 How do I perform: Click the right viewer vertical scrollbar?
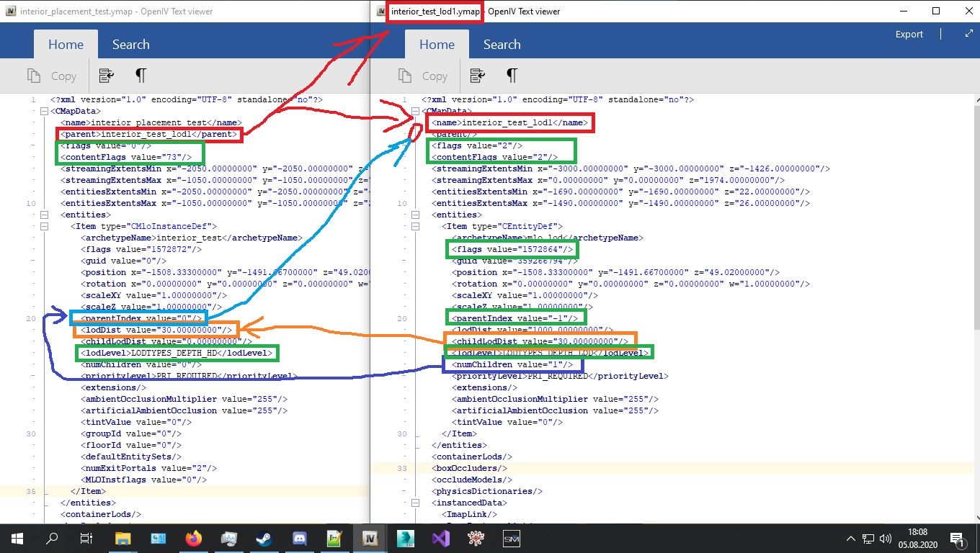pyautogui.click(x=974, y=216)
